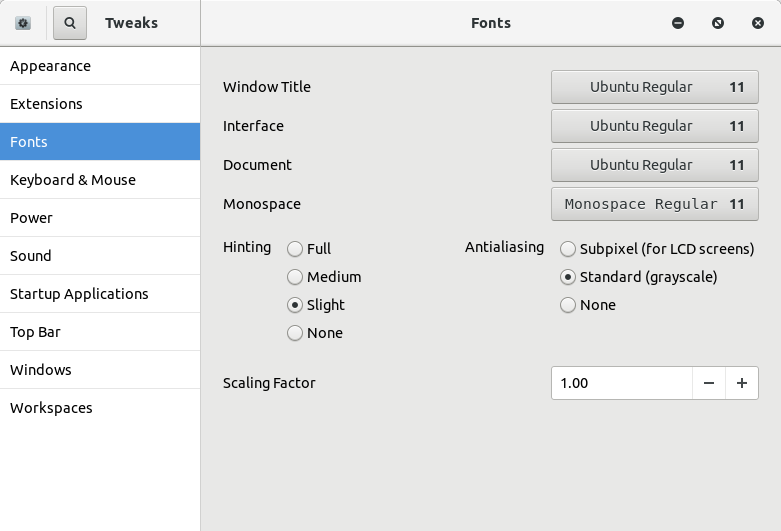Open Interface font chooser button
This screenshot has height=531, width=781.
(654, 126)
